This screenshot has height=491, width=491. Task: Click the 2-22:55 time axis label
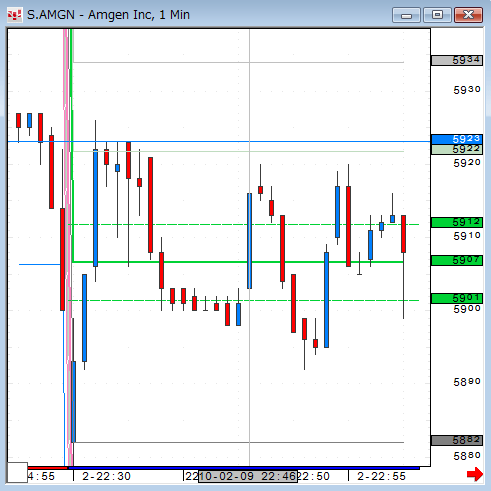tap(381, 476)
